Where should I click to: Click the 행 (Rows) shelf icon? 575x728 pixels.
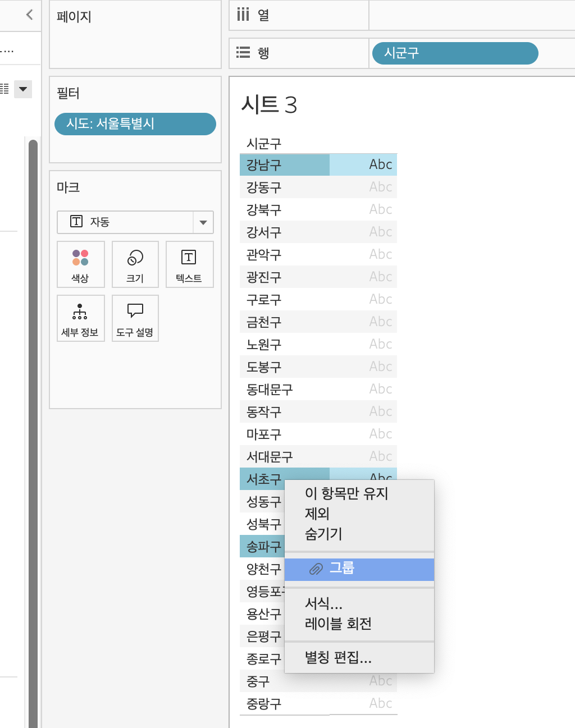[x=243, y=53]
